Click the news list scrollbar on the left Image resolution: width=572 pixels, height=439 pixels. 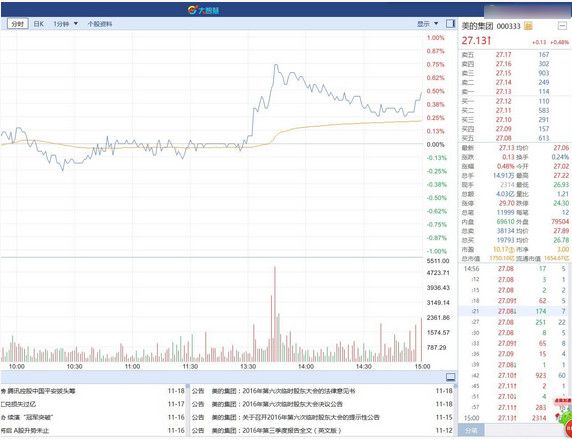(x=188, y=410)
